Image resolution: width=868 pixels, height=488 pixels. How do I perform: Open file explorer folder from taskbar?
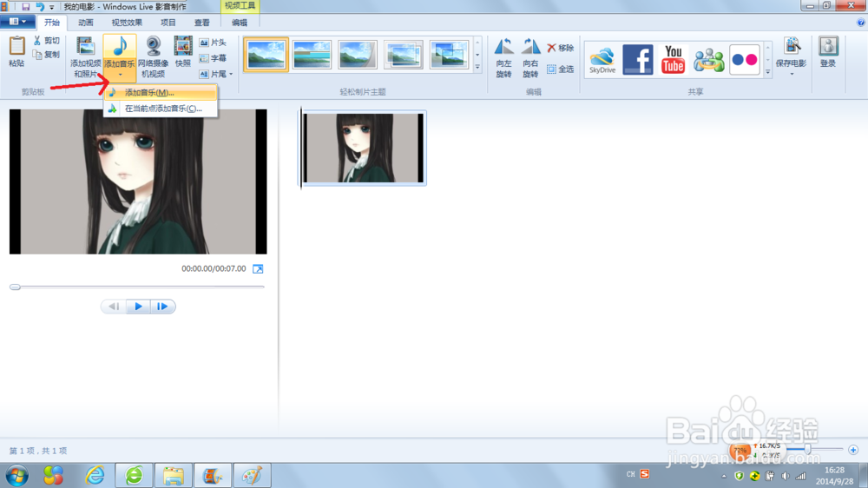pyautogui.click(x=174, y=475)
